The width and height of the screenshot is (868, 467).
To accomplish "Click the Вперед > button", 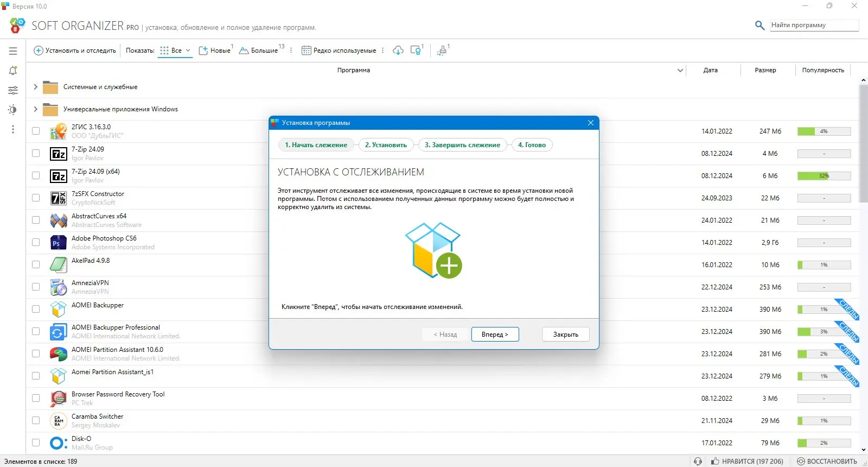I will pyautogui.click(x=495, y=335).
